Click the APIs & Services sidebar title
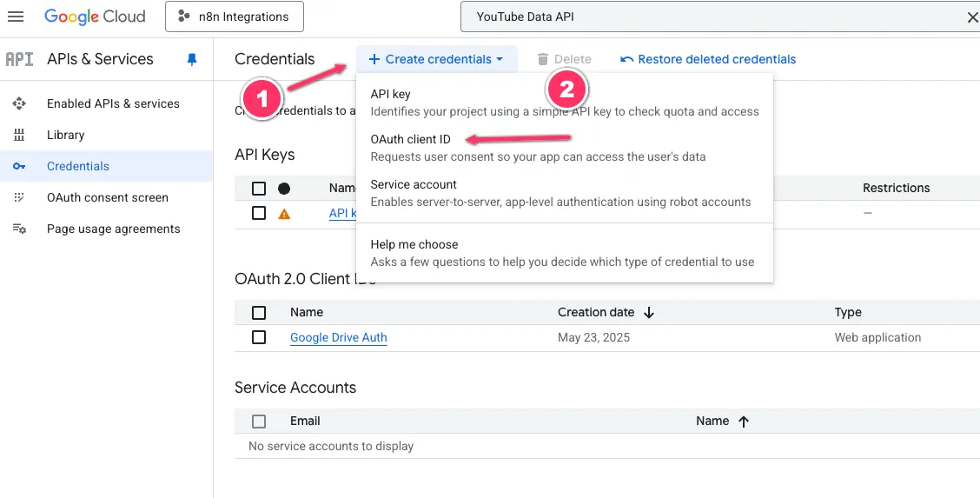This screenshot has height=498, width=980. click(x=100, y=59)
